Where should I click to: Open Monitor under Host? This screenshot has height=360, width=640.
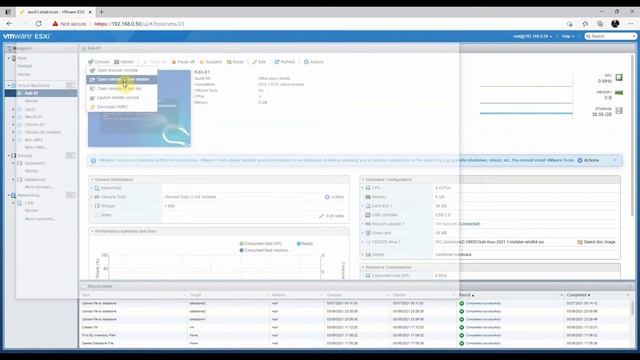click(x=24, y=75)
